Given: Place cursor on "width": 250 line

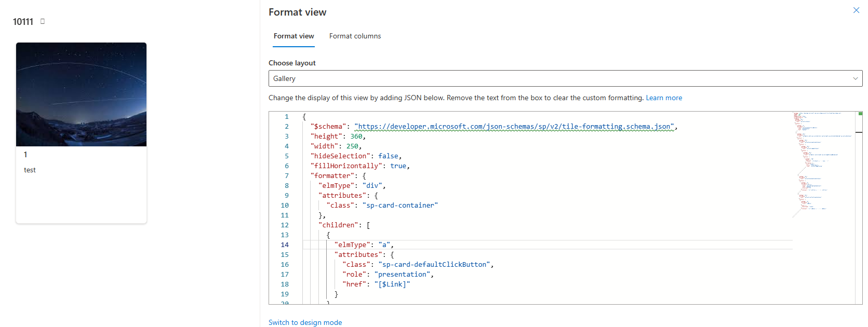Looking at the screenshot, I should (336, 146).
